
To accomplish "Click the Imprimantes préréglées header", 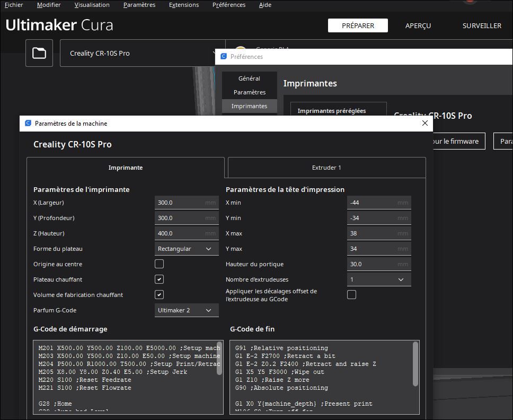I will point(332,111).
